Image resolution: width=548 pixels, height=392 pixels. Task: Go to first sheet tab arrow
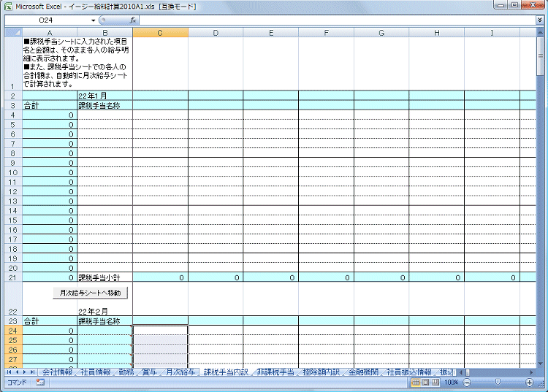8,372
